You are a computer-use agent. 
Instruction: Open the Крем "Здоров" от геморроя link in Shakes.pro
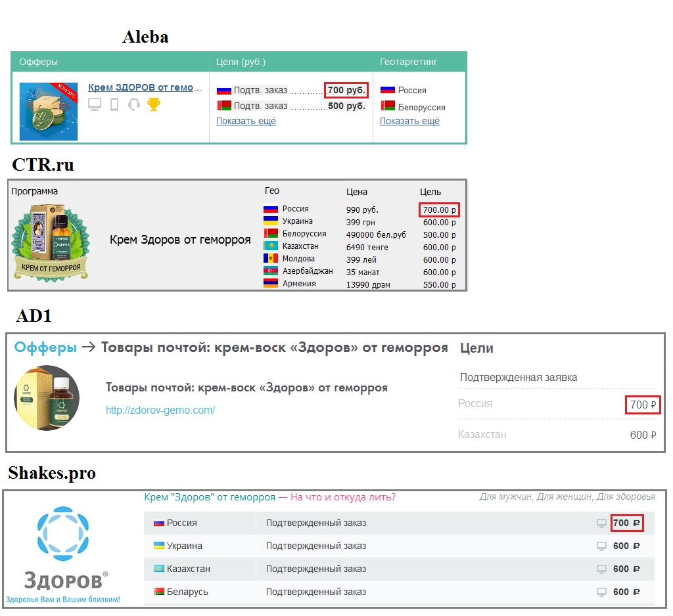click(x=210, y=497)
